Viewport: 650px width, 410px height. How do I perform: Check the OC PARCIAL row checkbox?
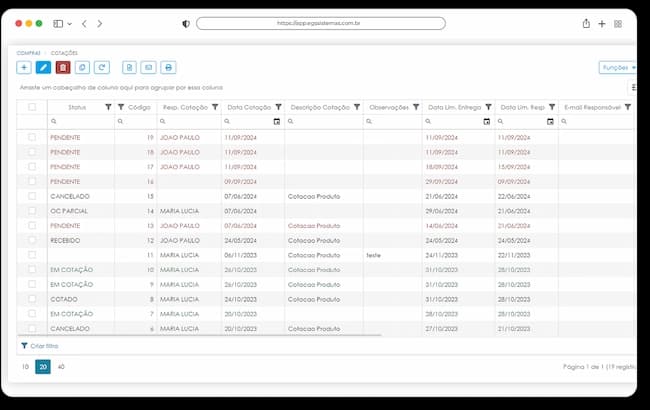pos(32,211)
